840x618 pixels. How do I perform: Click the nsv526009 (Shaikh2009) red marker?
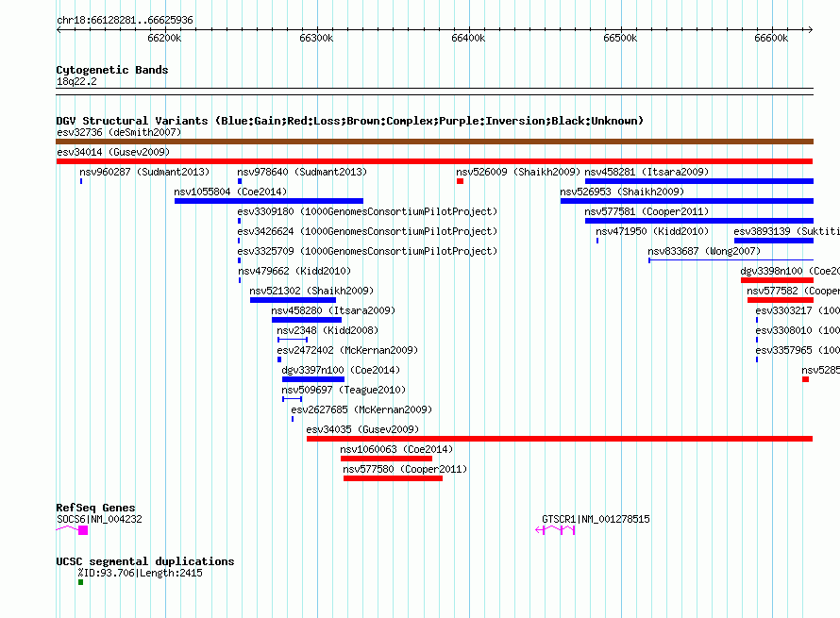(x=461, y=181)
